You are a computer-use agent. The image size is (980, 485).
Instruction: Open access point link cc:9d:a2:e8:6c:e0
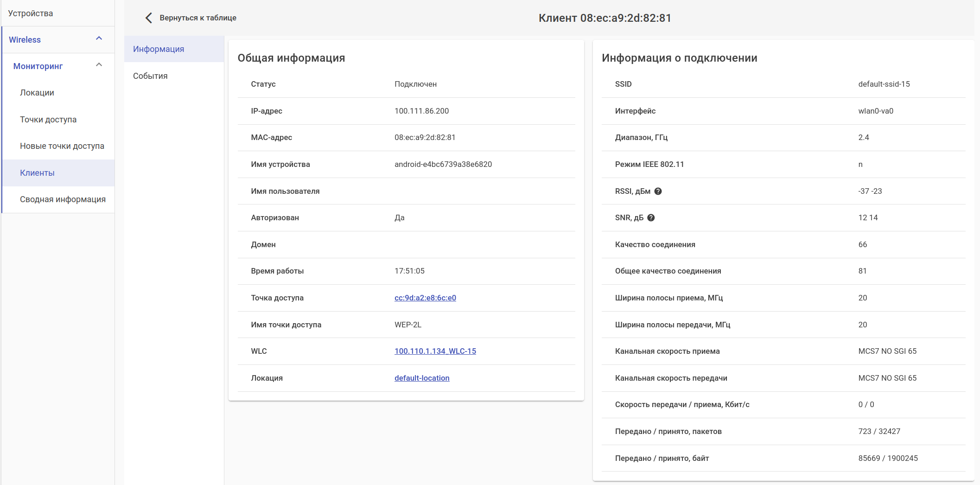[425, 298]
